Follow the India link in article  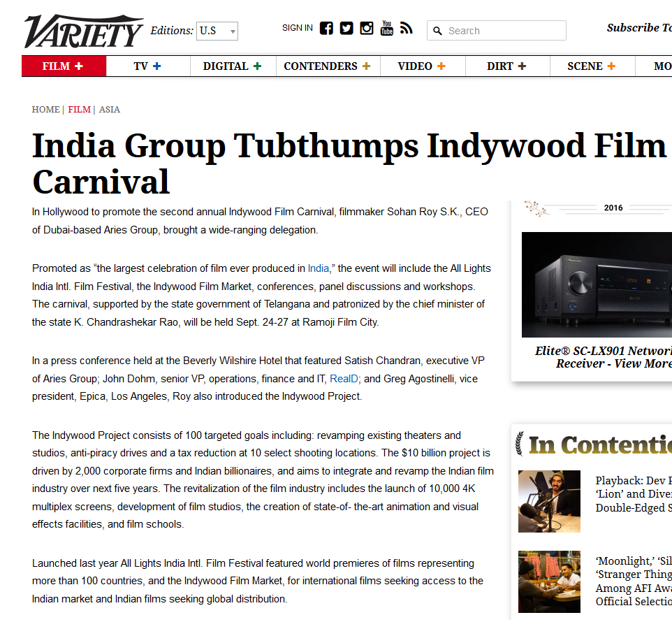(318, 268)
